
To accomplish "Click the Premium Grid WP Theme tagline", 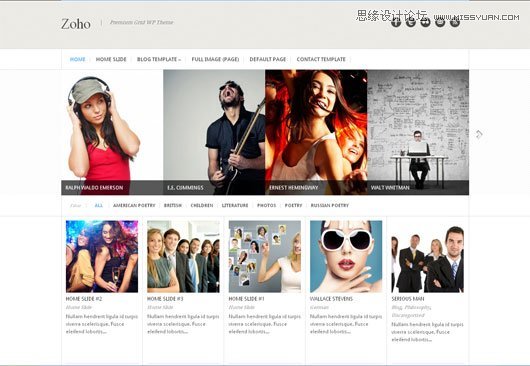I will coord(141,22).
